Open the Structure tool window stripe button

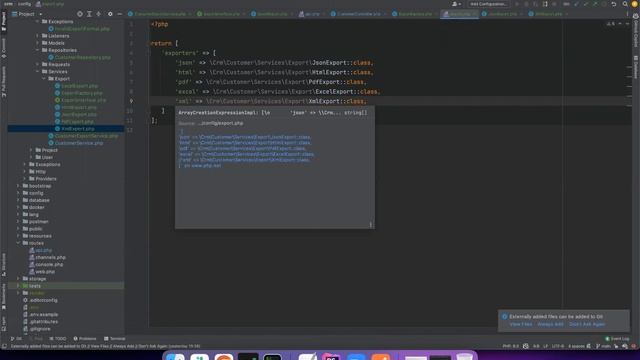[x=4, y=264]
